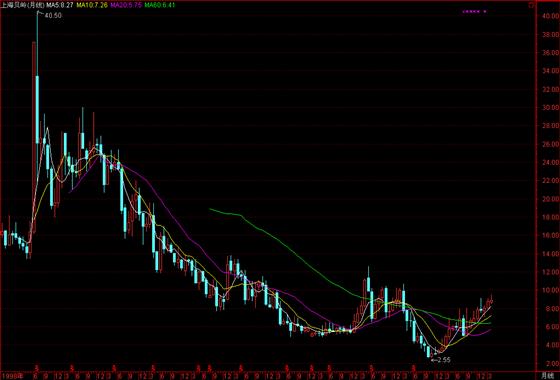Select the green MA60 indicator label
Screen dimensions: 560x380
tap(160, 5)
